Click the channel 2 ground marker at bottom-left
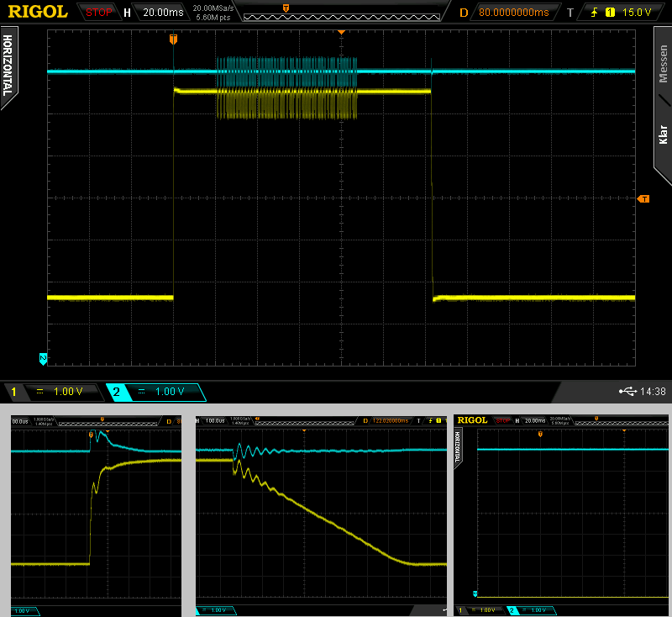The height and width of the screenshot is (617, 672). 43,359
